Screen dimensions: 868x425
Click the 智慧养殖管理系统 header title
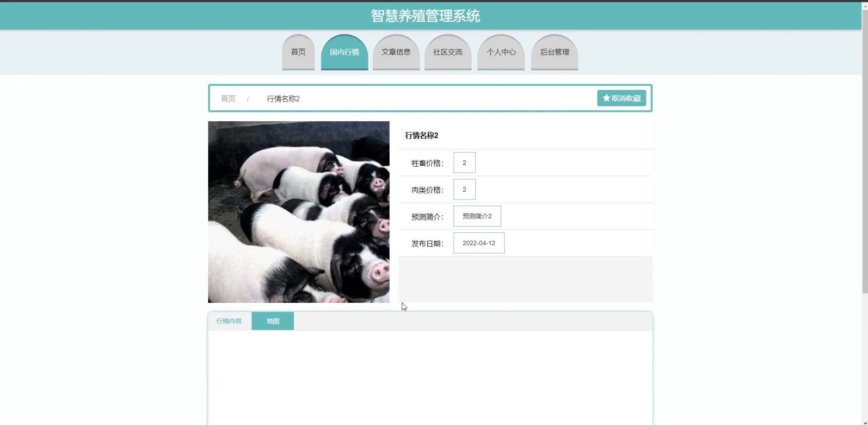[425, 16]
